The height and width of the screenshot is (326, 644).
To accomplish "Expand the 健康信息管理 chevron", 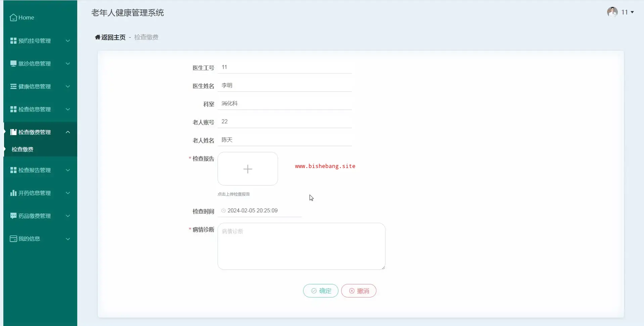I will click(68, 86).
